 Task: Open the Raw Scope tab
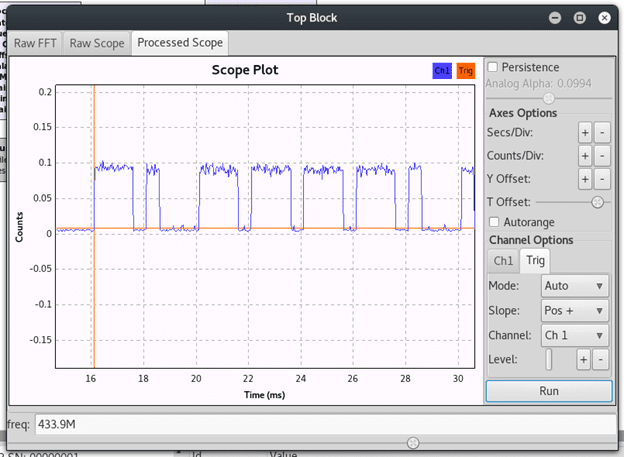tap(97, 43)
